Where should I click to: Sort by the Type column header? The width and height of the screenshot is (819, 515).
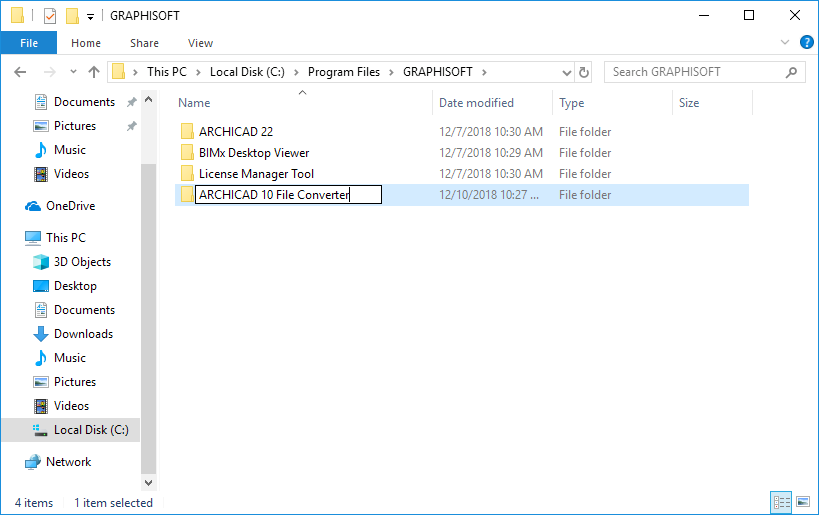tap(571, 103)
